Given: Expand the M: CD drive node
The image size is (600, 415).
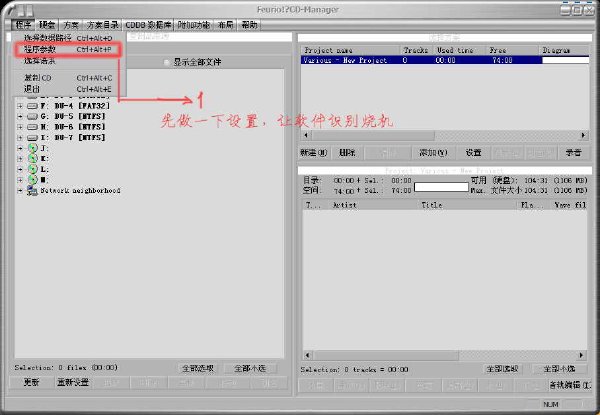Looking at the screenshot, I should (20, 180).
